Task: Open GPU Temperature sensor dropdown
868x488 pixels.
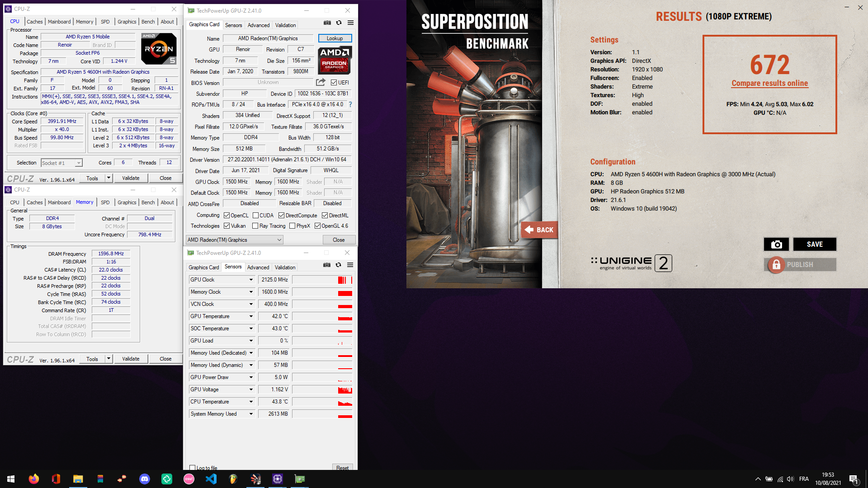Action: [251, 316]
